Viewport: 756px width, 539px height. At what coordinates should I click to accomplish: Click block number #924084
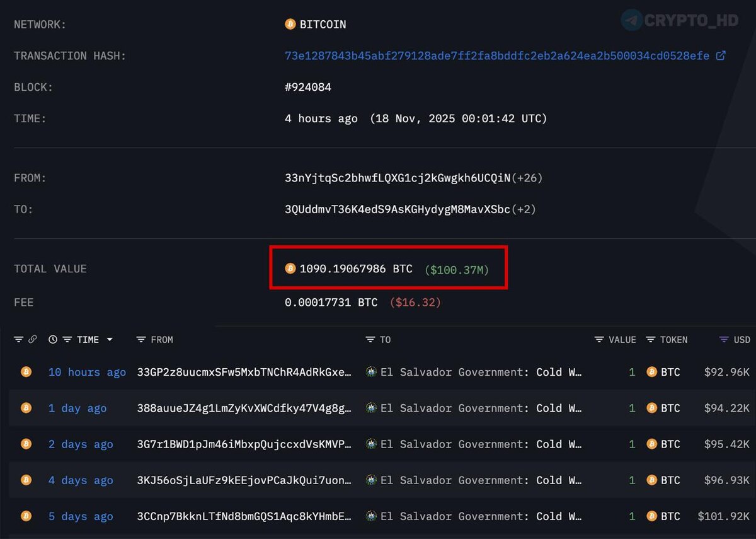(x=308, y=87)
